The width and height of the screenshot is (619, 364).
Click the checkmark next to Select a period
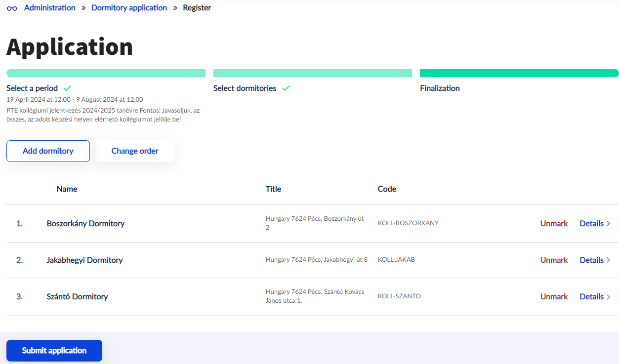(x=67, y=88)
